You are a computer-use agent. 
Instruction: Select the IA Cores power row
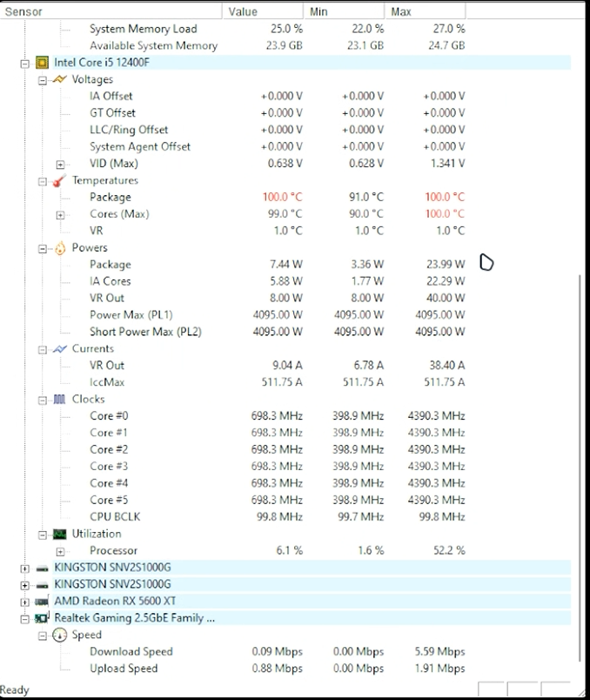(x=277, y=281)
